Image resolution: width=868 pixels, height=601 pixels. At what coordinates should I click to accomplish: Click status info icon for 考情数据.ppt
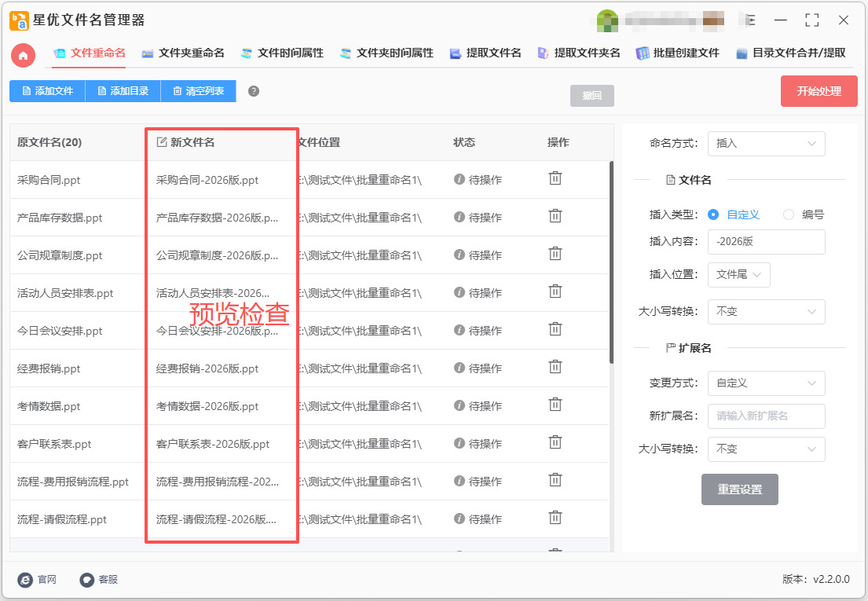tap(459, 405)
